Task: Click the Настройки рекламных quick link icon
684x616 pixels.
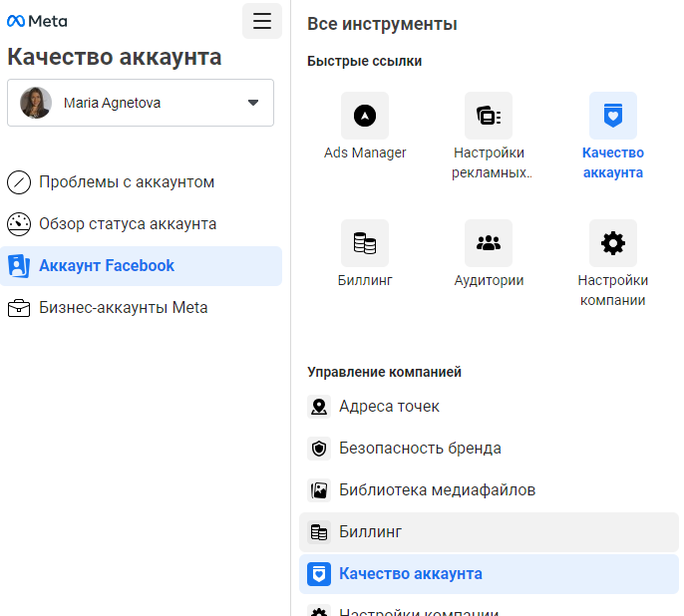Action: point(489,116)
